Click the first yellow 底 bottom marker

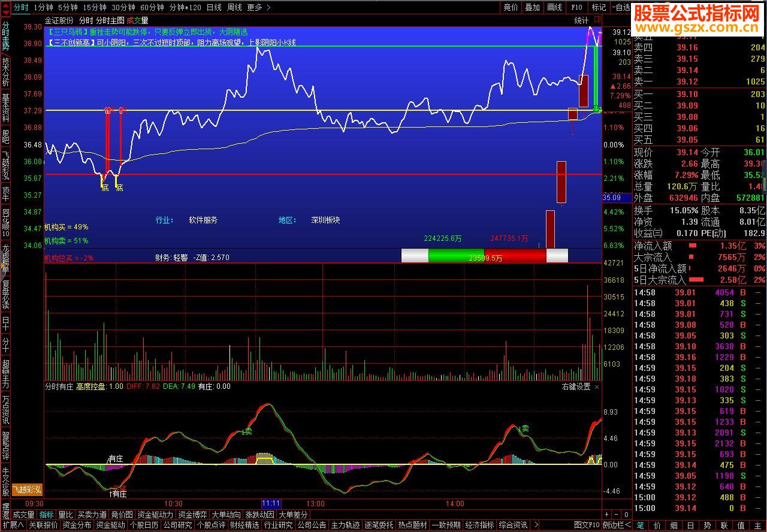point(105,188)
